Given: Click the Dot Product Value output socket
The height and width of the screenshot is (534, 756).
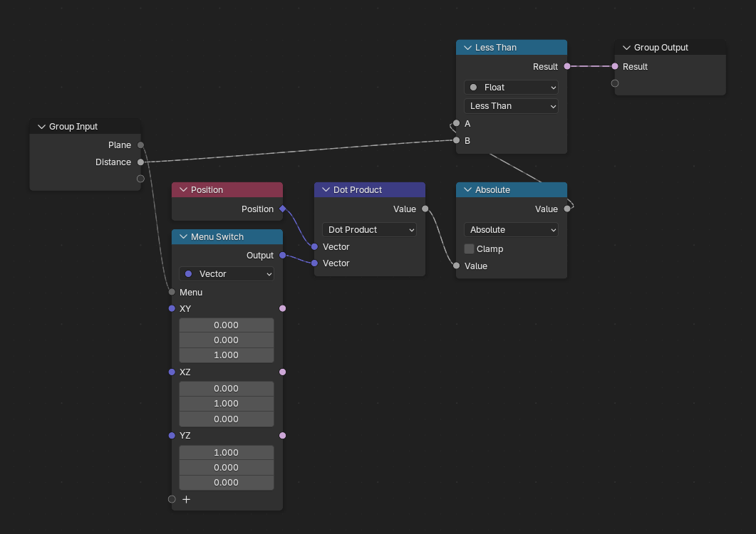Looking at the screenshot, I should click(425, 209).
